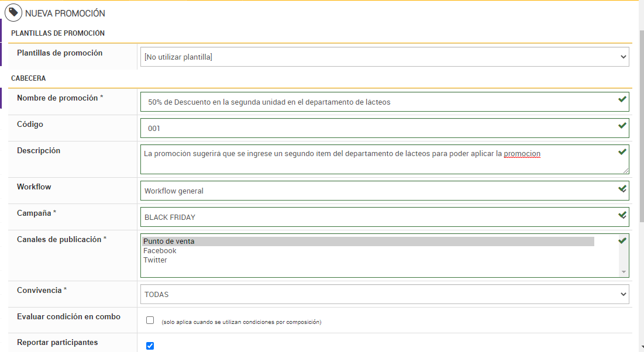Click the green checkmark in the Descripción box

[622, 152]
